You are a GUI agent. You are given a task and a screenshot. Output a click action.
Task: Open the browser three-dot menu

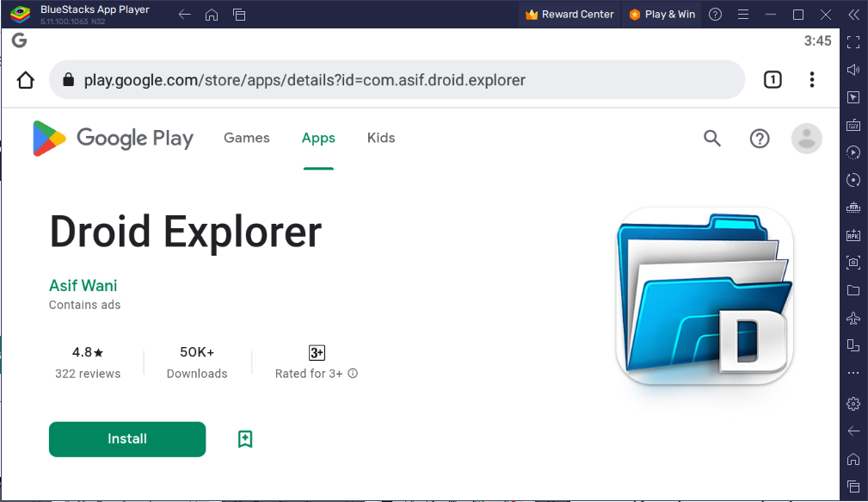point(812,80)
